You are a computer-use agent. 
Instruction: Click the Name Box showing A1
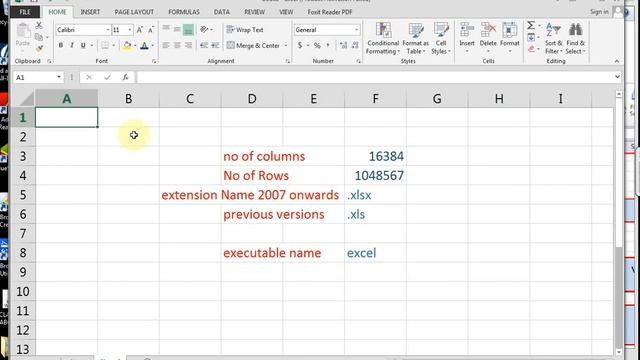[x=38, y=77]
